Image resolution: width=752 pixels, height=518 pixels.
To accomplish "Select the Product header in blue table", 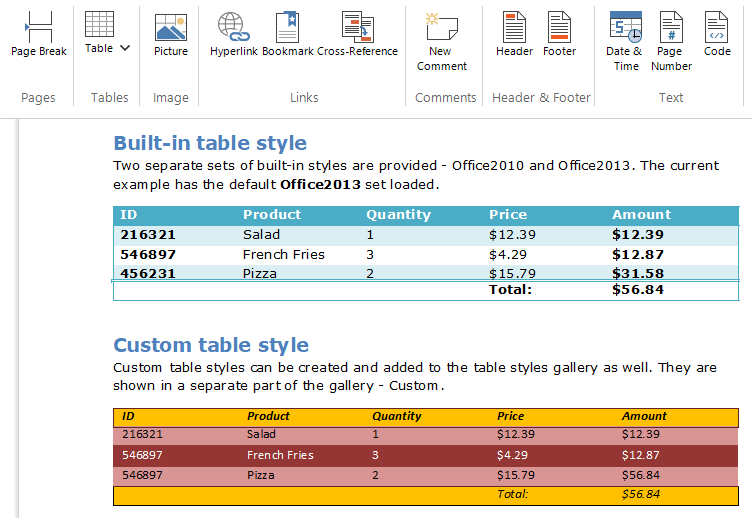I will tap(272, 214).
